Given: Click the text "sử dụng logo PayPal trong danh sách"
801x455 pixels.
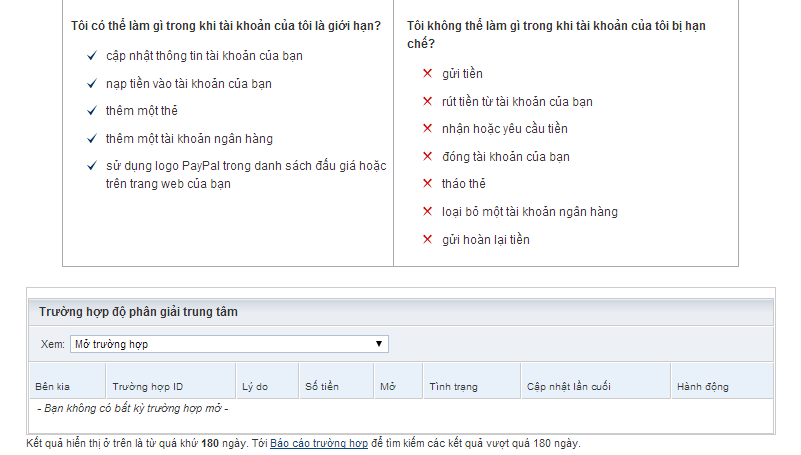Looking at the screenshot, I should pos(210,166).
